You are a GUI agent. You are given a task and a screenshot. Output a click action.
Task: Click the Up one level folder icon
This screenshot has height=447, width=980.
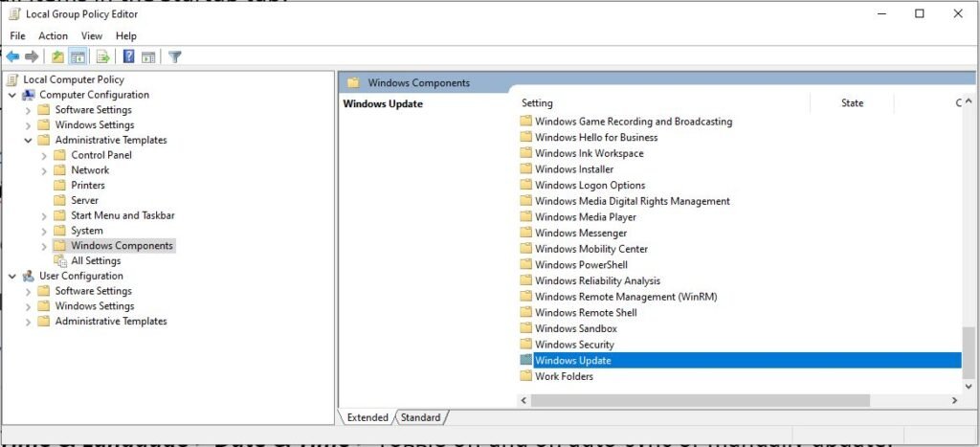click(58, 56)
